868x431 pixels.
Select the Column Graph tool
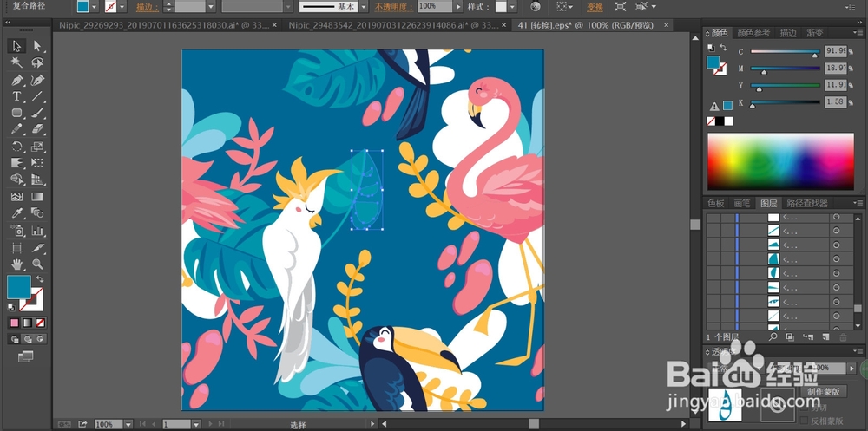tap(37, 230)
